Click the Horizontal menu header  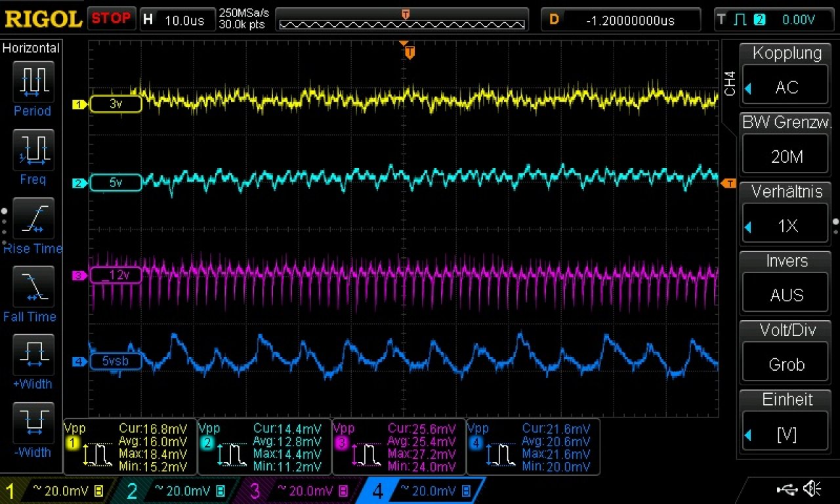pyautogui.click(x=31, y=48)
